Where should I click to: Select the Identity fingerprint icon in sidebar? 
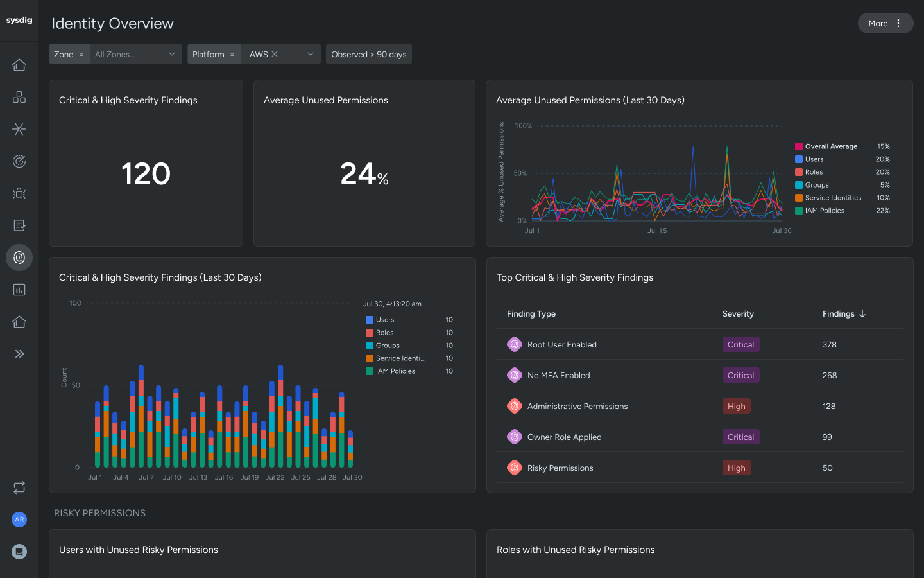19,258
